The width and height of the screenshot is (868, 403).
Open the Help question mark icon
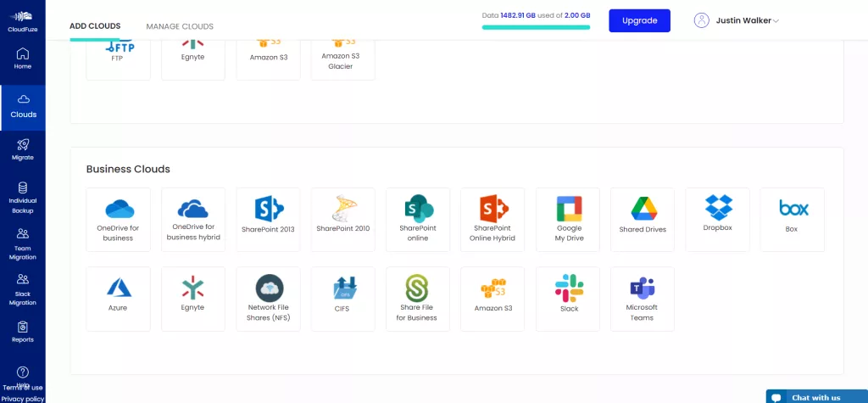[x=23, y=372]
